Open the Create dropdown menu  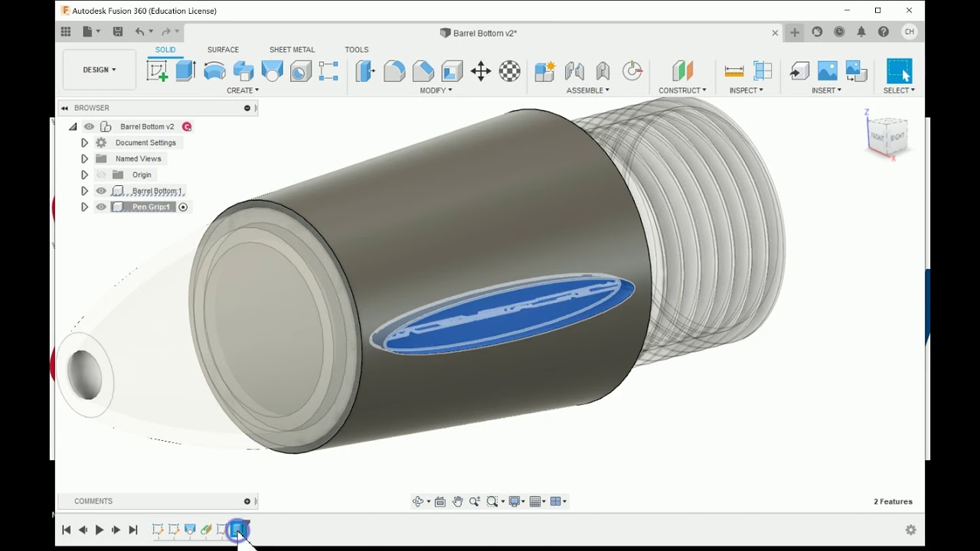click(243, 90)
